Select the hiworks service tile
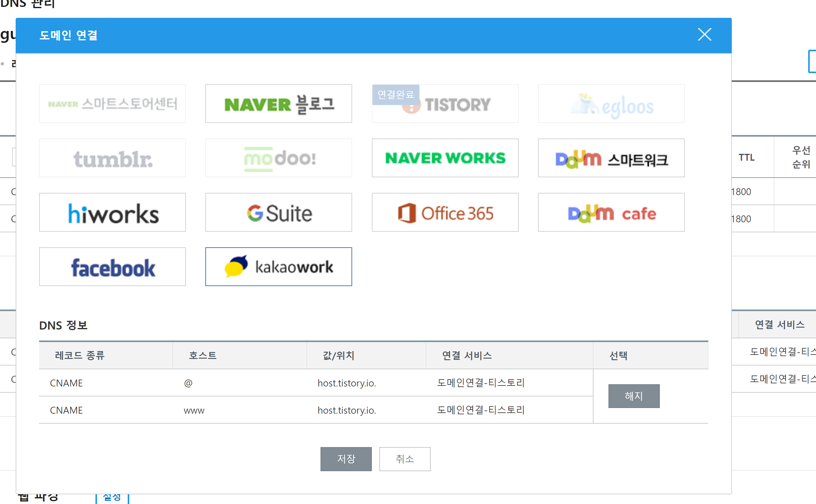Viewport: 816px width, 504px height. 112,212
